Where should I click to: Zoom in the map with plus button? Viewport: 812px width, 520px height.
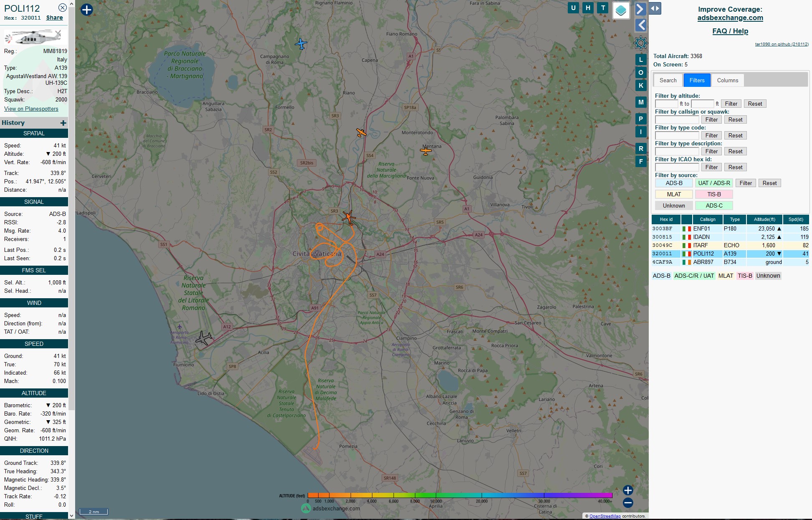628,490
